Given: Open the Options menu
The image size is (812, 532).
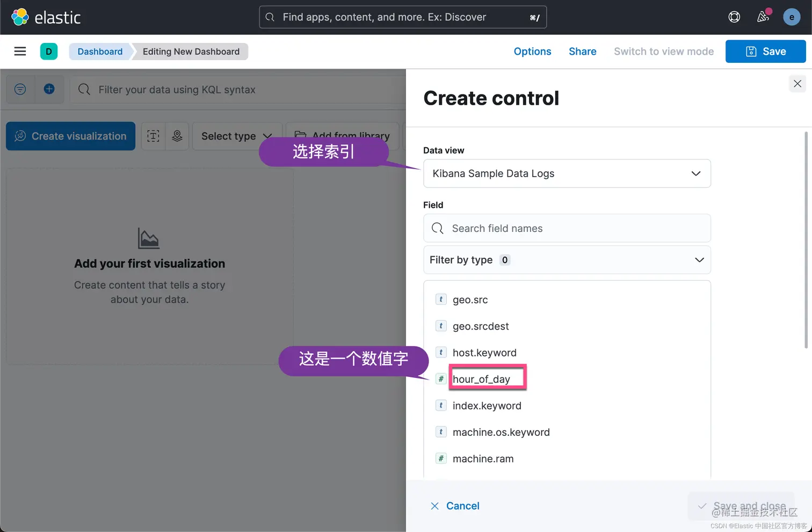Looking at the screenshot, I should [x=532, y=52].
